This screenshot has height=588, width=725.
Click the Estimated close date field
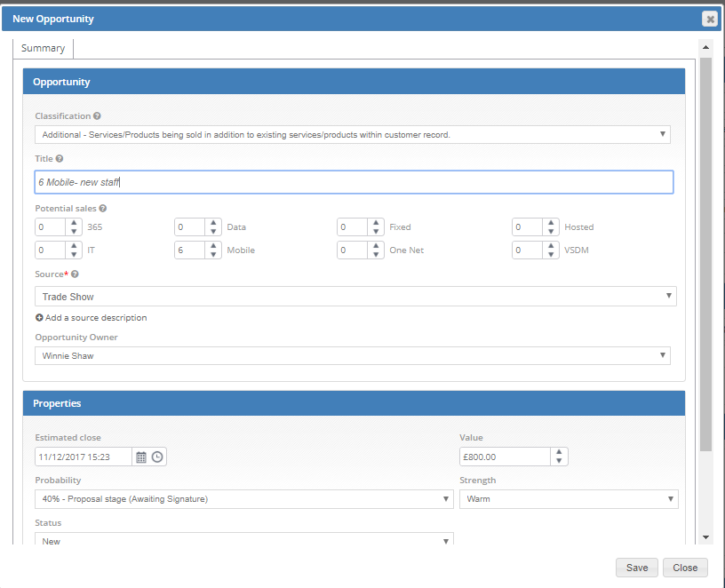[84, 457]
